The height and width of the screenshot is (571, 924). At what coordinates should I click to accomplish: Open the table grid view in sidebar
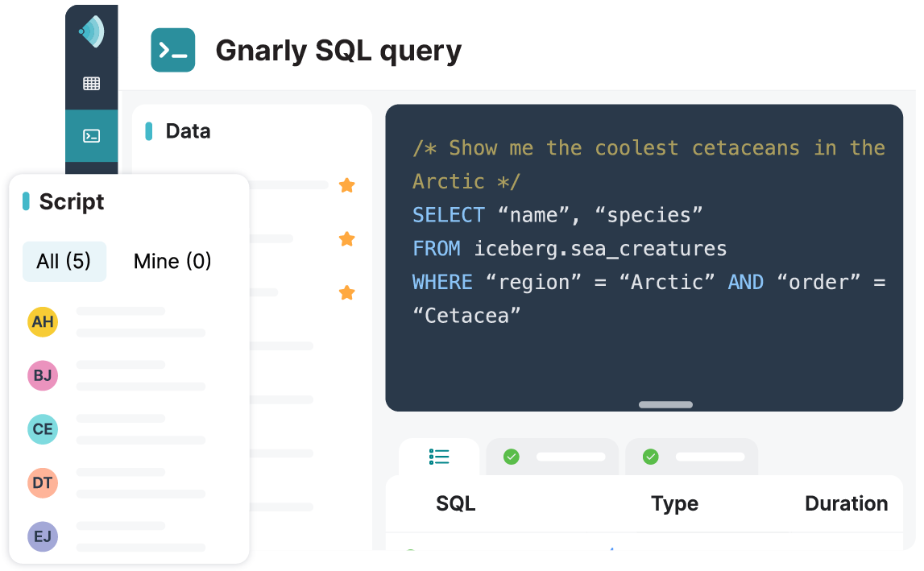[x=92, y=84]
